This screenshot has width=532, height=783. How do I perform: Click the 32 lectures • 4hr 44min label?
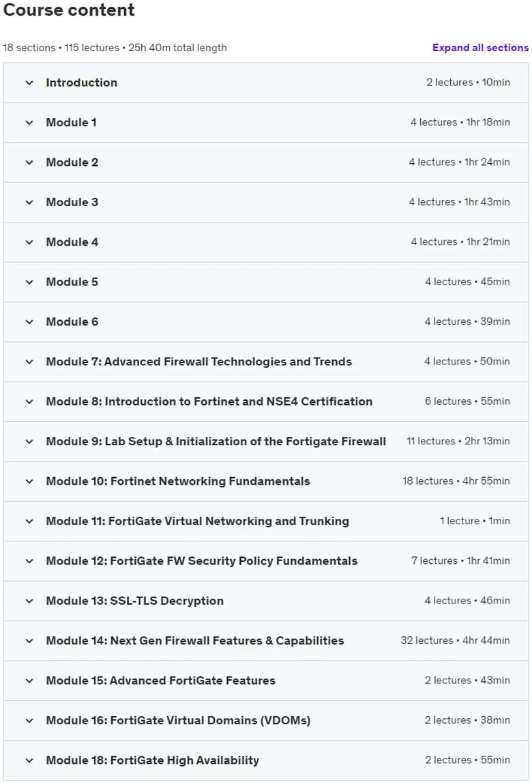[455, 640]
